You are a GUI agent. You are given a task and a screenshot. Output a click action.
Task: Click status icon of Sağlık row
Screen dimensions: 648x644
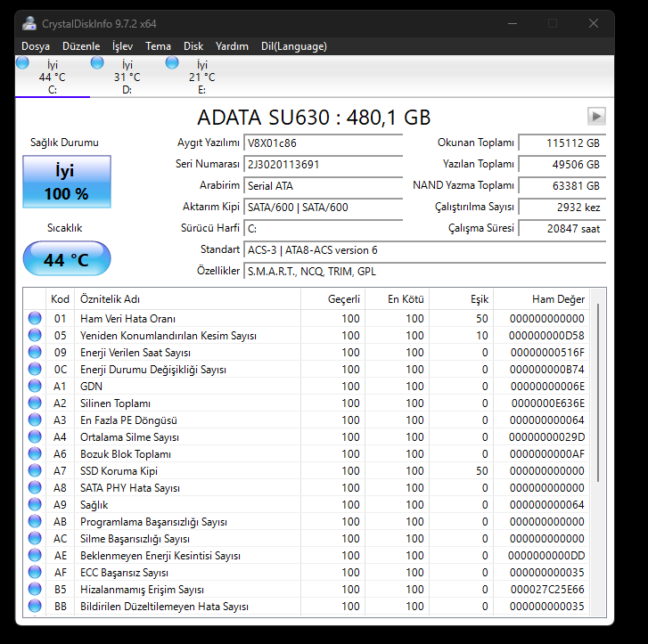(35, 504)
